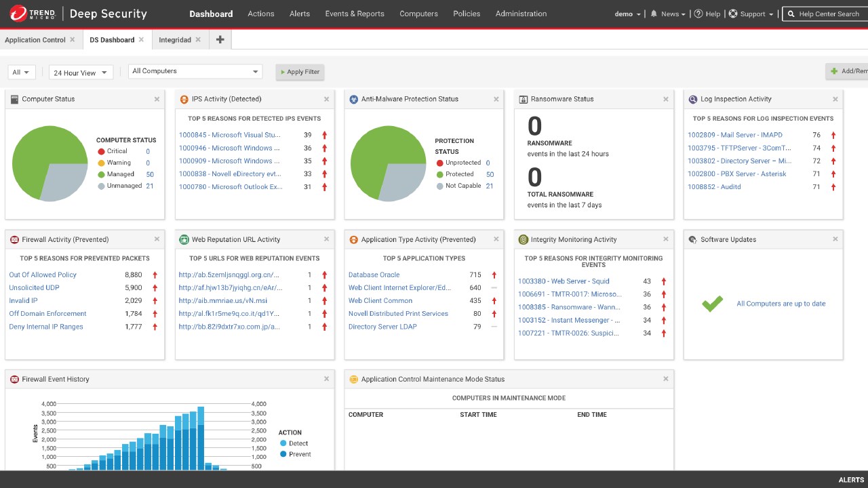Open the Out Of Allowed Policy link
Screen dimensions: 868x488
[x=43, y=274]
